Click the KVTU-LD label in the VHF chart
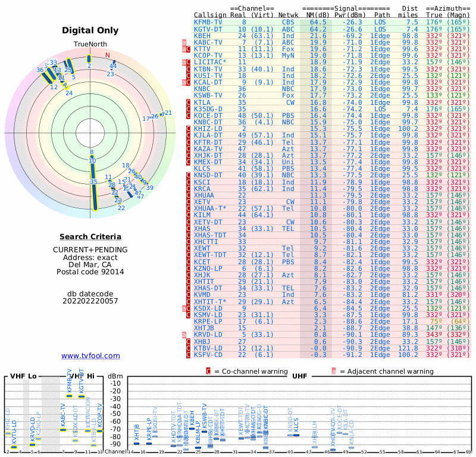This screenshot has width=476, height=457. tap(14, 432)
